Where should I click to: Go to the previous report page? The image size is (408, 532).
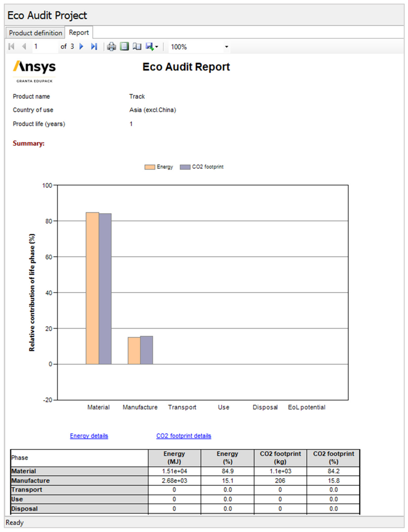point(24,46)
